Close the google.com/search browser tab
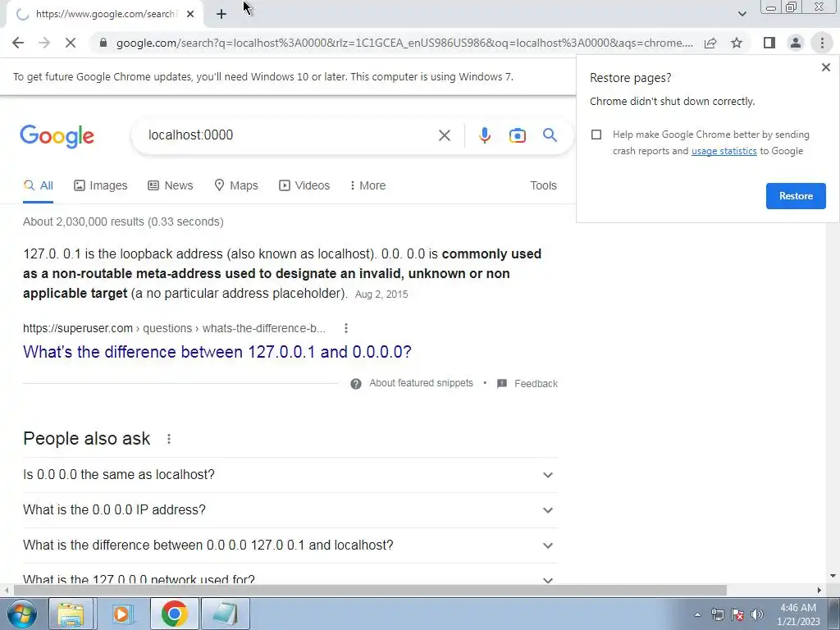 (190, 14)
